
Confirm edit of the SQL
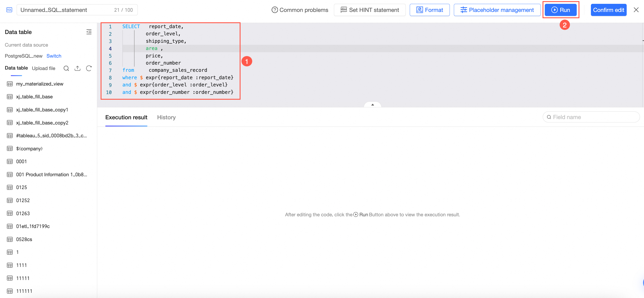coord(608,10)
